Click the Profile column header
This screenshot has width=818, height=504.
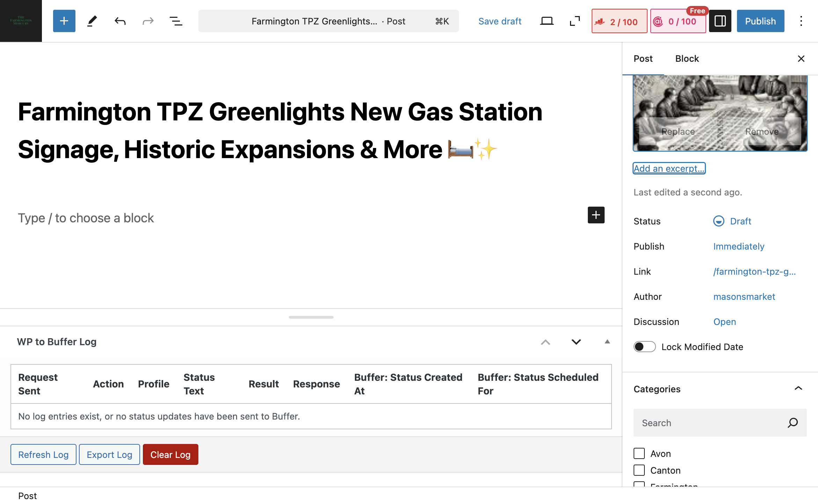tap(154, 384)
